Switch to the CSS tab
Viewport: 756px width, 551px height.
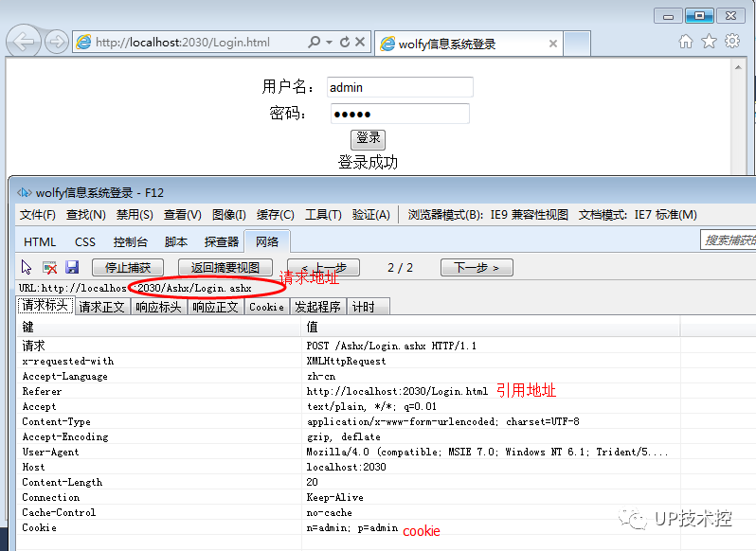[85, 241]
